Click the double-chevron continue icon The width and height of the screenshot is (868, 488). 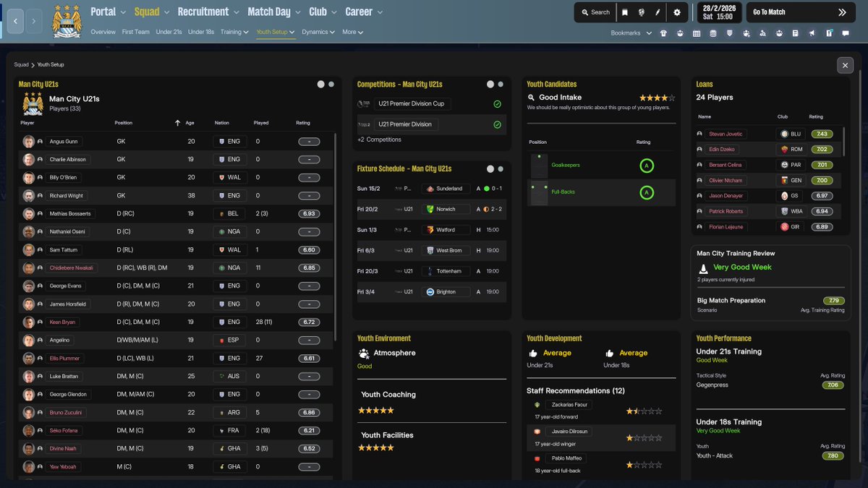point(842,12)
